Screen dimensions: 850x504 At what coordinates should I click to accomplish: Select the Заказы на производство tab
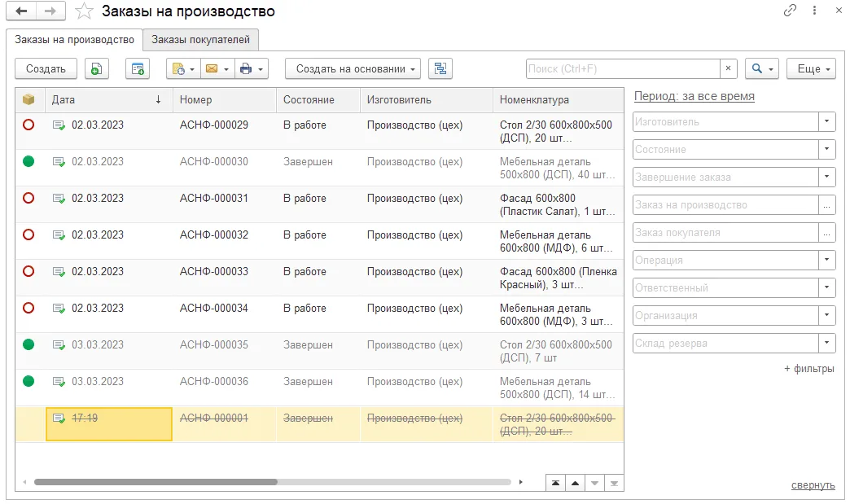74,40
